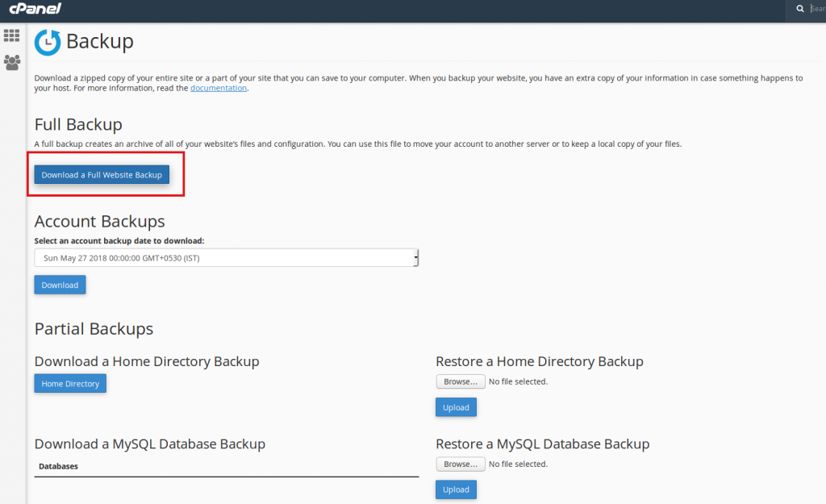The image size is (826, 504).
Task: Click the Partial Backups section heading
Action: pyautogui.click(x=94, y=328)
